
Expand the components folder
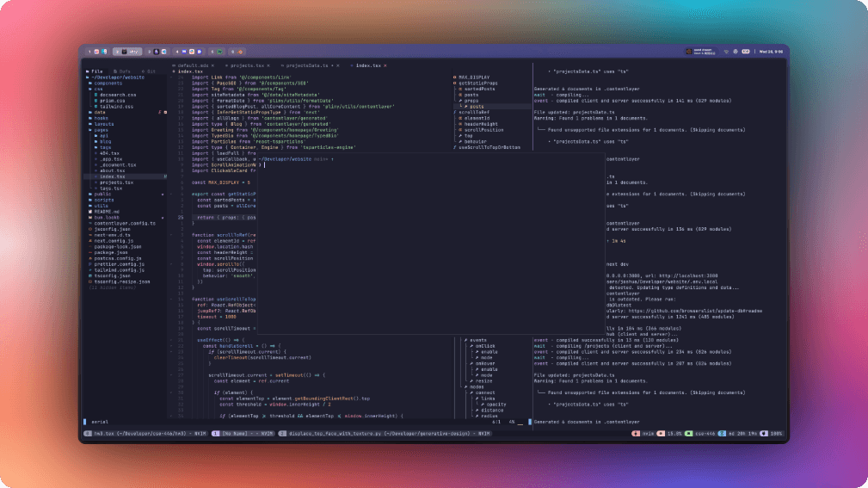pos(107,83)
